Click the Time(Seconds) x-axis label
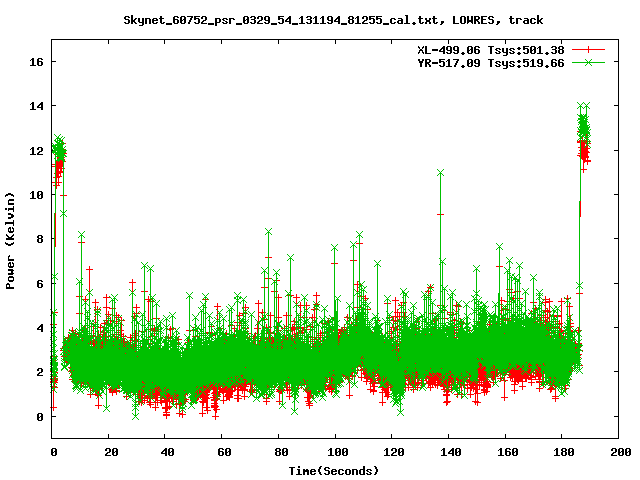This screenshot has width=640, height=480. [x=334, y=471]
